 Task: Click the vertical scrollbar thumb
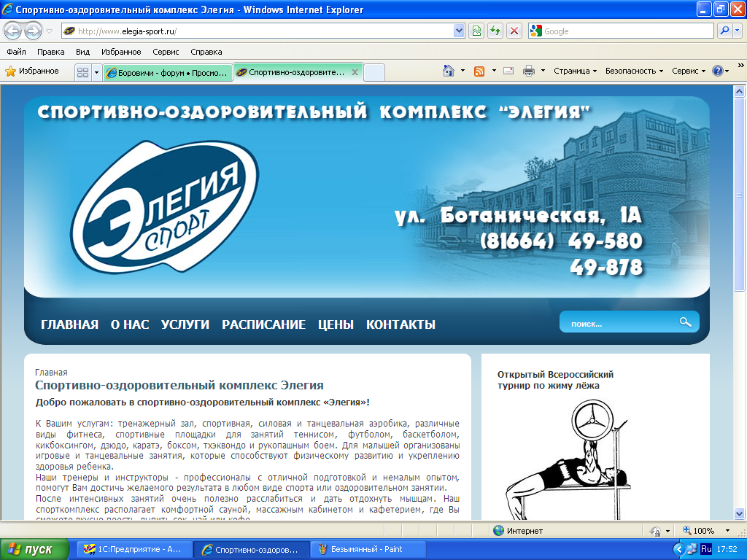pyautogui.click(x=740, y=194)
